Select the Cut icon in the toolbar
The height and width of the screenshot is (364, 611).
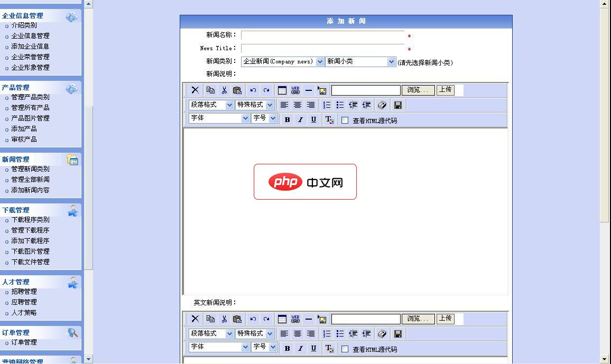(224, 89)
